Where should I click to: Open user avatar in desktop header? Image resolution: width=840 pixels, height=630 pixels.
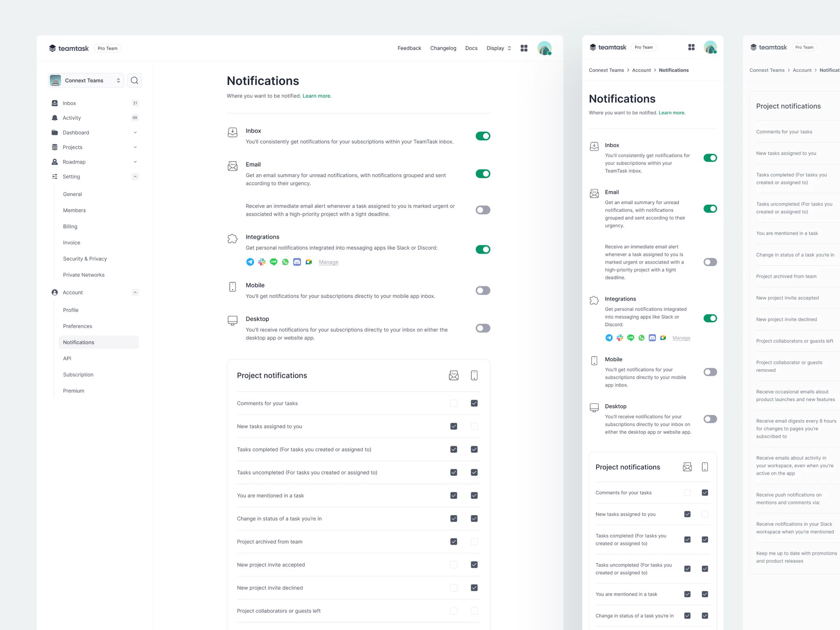point(544,48)
